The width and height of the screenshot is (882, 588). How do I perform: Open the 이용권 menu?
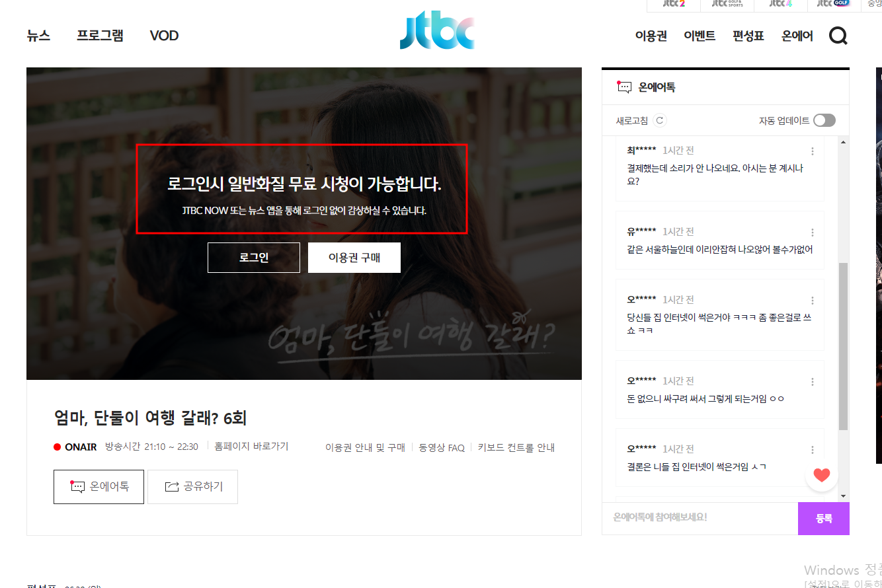651,36
